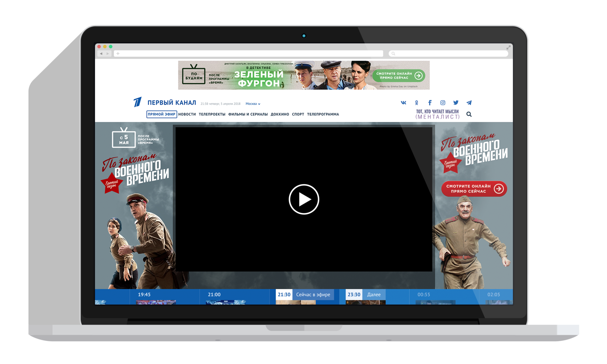The image size is (607, 364).
Task: Open the Odnoklassniki social icon
Action: click(x=417, y=103)
